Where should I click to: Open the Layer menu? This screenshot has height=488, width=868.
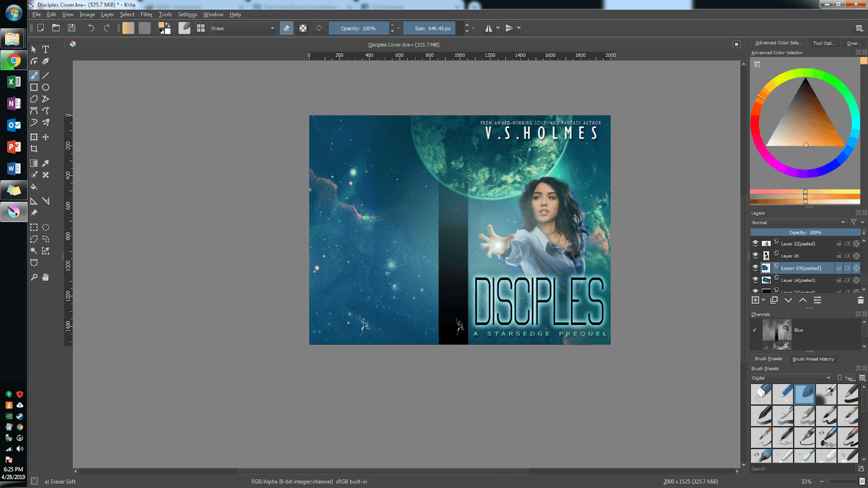click(x=107, y=15)
